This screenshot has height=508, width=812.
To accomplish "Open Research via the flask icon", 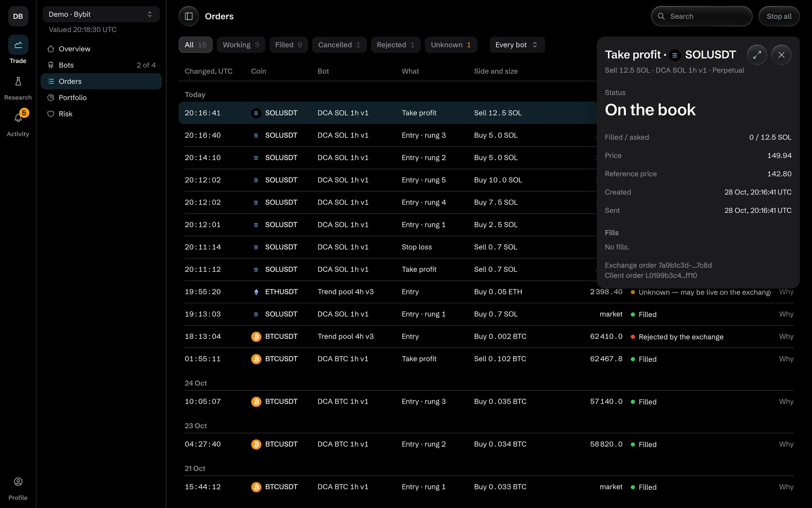I will [18, 81].
